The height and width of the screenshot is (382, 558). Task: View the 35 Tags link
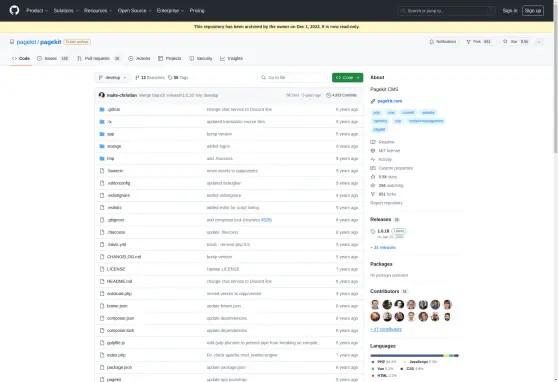coord(178,78)
